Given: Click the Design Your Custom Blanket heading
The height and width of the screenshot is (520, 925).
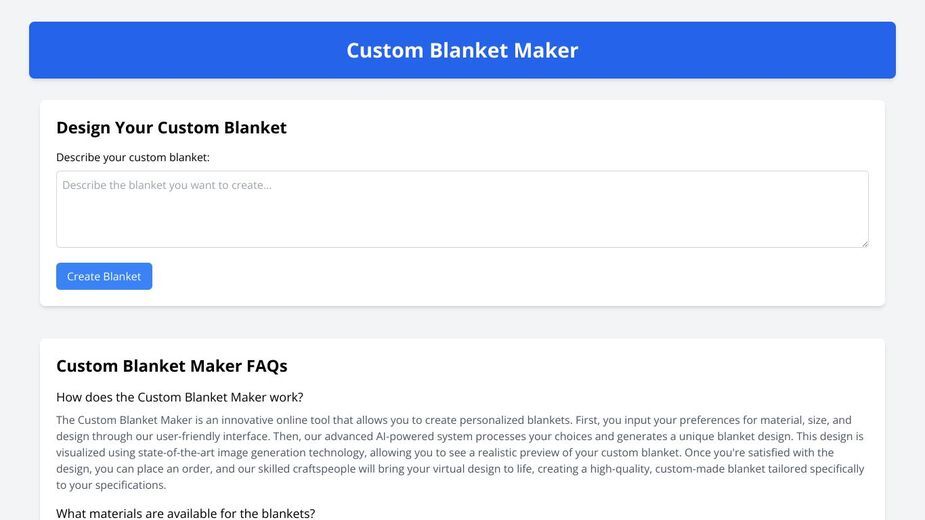Looking at the screenshot, I should click(x=171, y=127).
